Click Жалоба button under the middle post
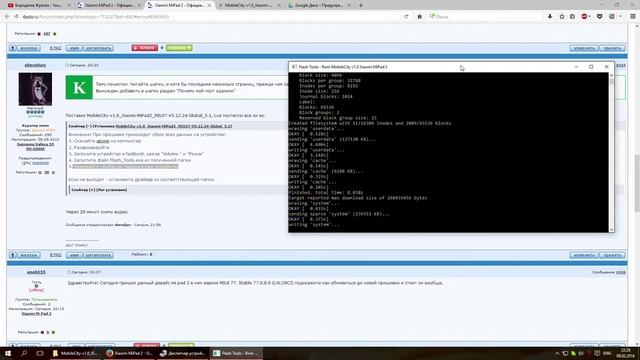This screenshot has height=360, width=640. click(28, 255)
